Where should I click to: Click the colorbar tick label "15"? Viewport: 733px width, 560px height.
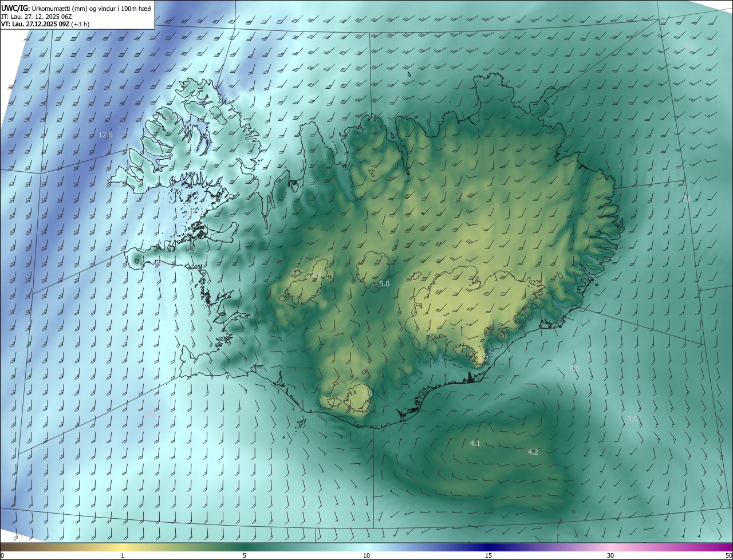point(488,556)
